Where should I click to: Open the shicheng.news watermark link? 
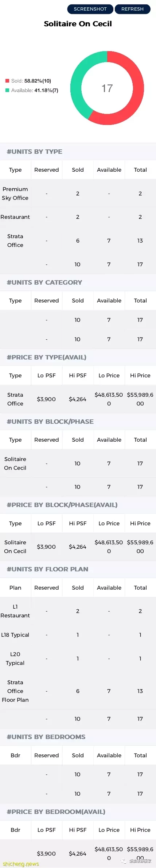tap(21, 864)
